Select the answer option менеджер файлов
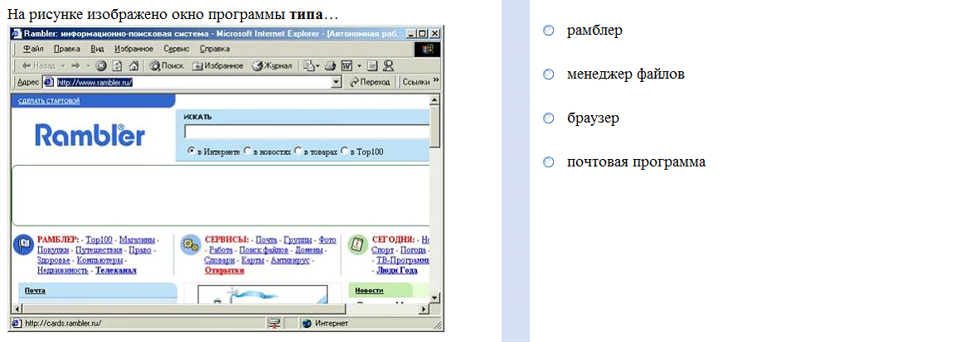Viewport: 980px width, 342px height. (x=549, y=75)
